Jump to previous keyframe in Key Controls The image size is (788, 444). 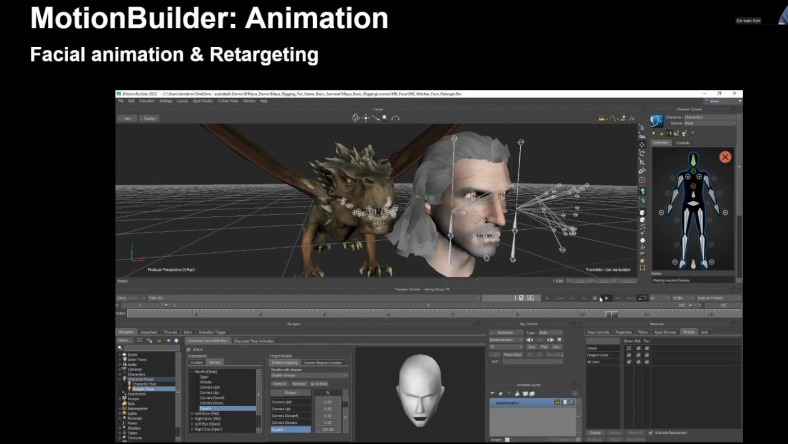pos(528,340)
